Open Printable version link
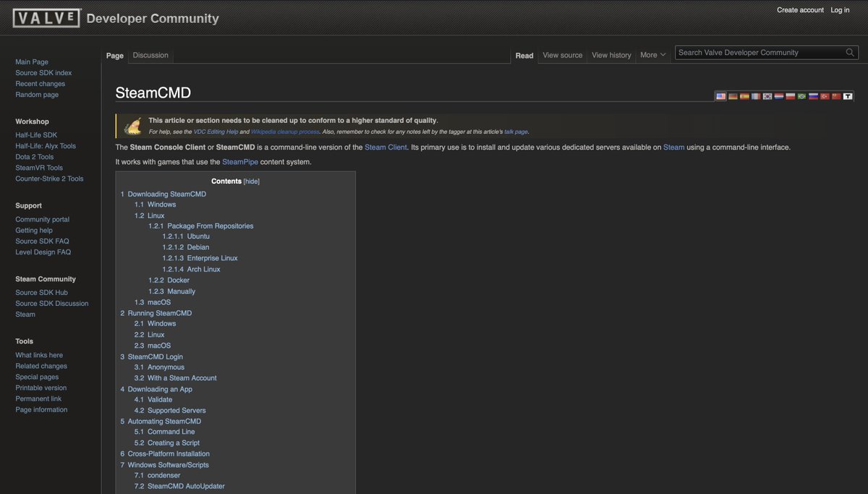Viewport: 868px width, 494px height. (x=41, y=388)
